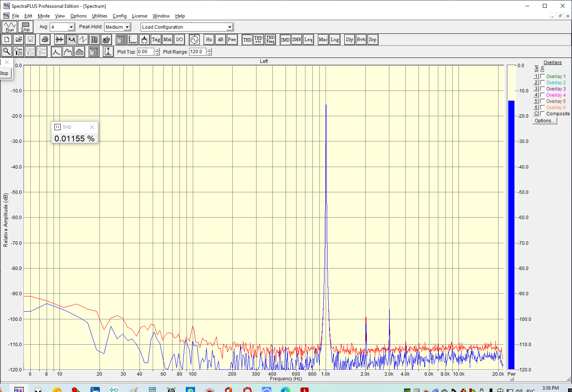Enable the Overlay 1 checkbox
572x392 pixels.
tap(542, 76)
